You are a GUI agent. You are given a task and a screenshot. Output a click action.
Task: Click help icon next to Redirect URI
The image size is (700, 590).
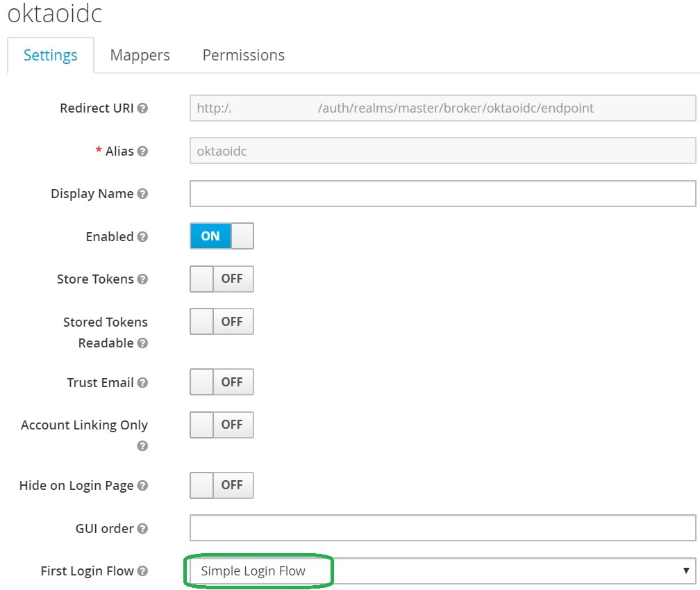tap(142, 109)
